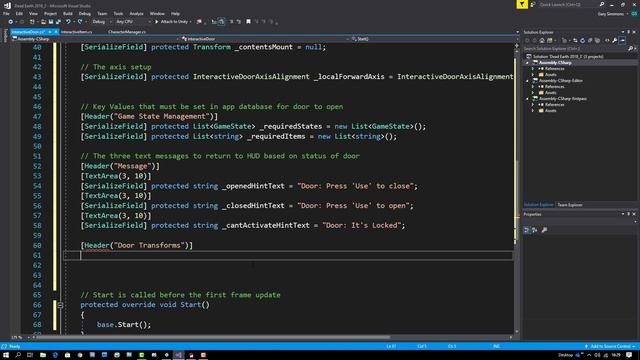
Task: Open the InteractiveDoor type navigation dropdown
Action: (x=265, y=39)
